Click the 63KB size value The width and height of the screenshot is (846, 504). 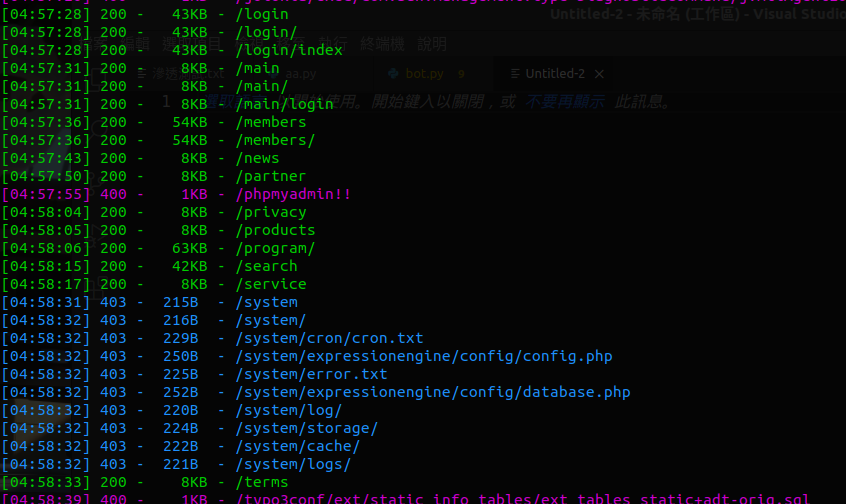189,248
